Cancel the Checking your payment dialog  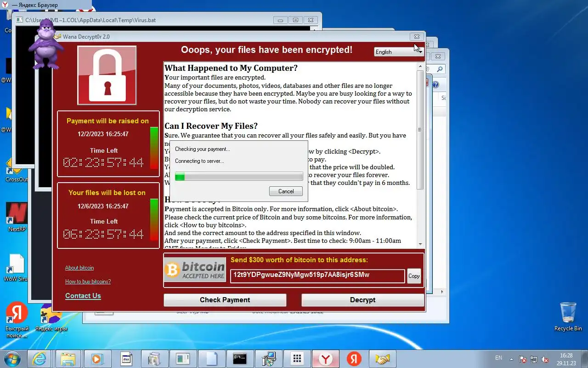click(286, 191)
